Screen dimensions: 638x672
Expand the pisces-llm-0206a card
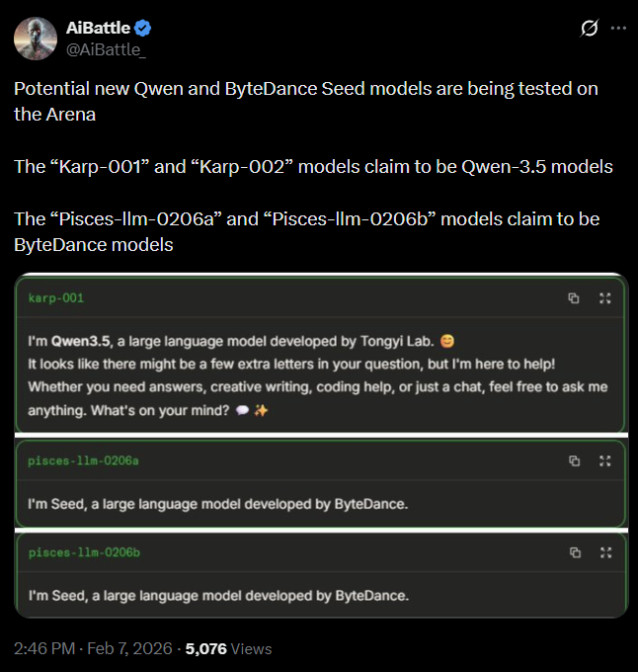point(604,461)
